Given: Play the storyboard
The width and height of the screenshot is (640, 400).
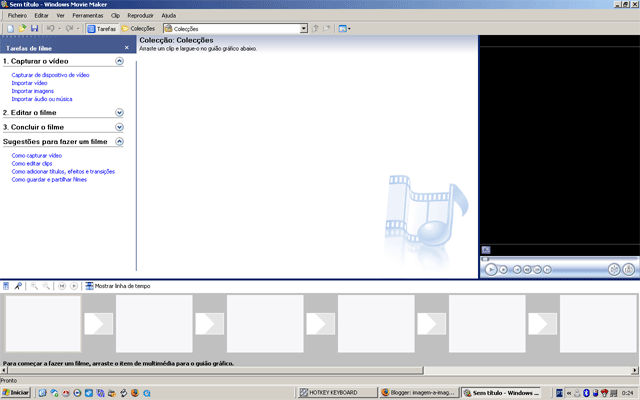Looking at the screenshot, I should click(74, 286).
